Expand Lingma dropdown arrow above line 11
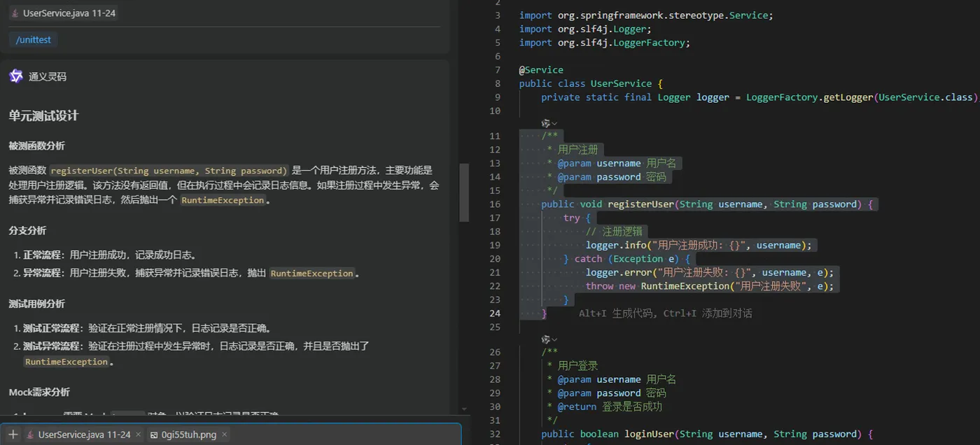 (x=555, y=124)
